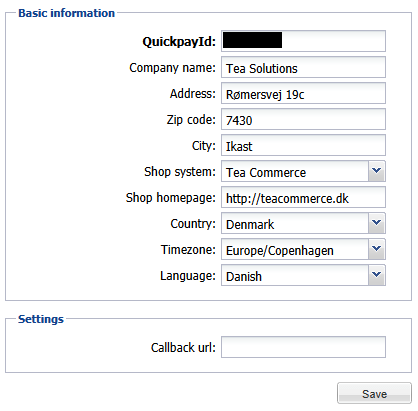
Task: Click the QuickpayId input field
Action: (x=303, y=41)
